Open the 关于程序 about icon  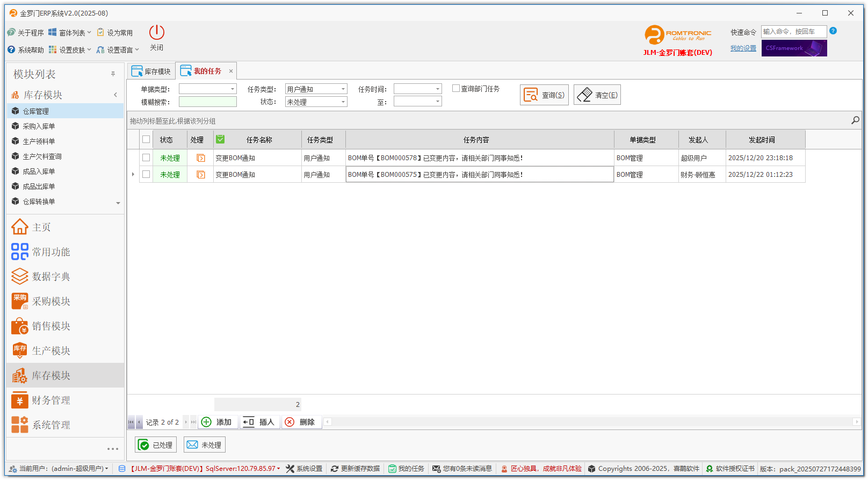coord(11,32)
